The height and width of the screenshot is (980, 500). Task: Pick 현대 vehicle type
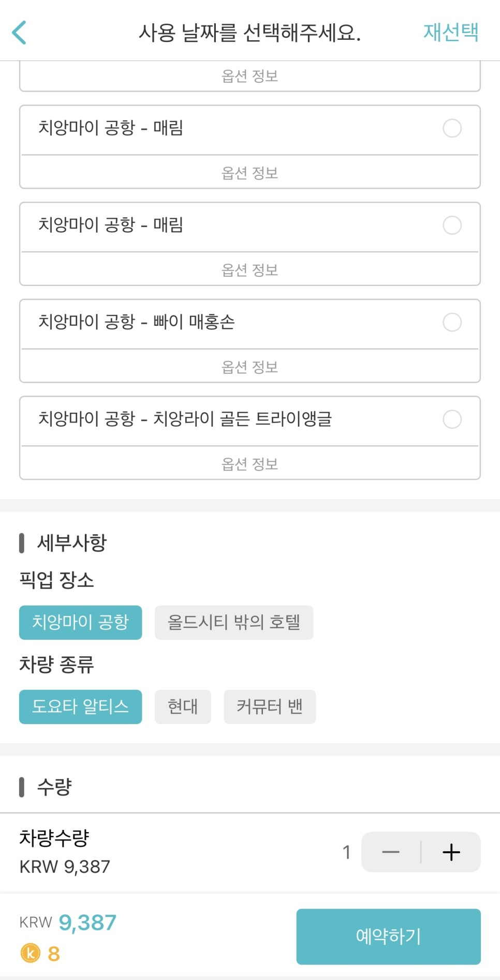click(x=183, y=706)
